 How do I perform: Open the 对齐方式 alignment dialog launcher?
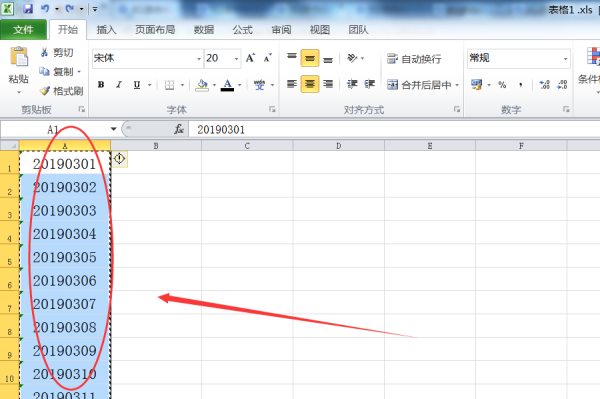click(x=457, y=109)
